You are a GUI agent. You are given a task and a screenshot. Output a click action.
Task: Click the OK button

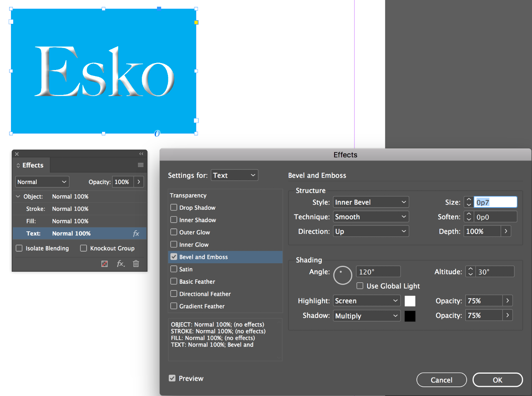click(x=498, y=380)
